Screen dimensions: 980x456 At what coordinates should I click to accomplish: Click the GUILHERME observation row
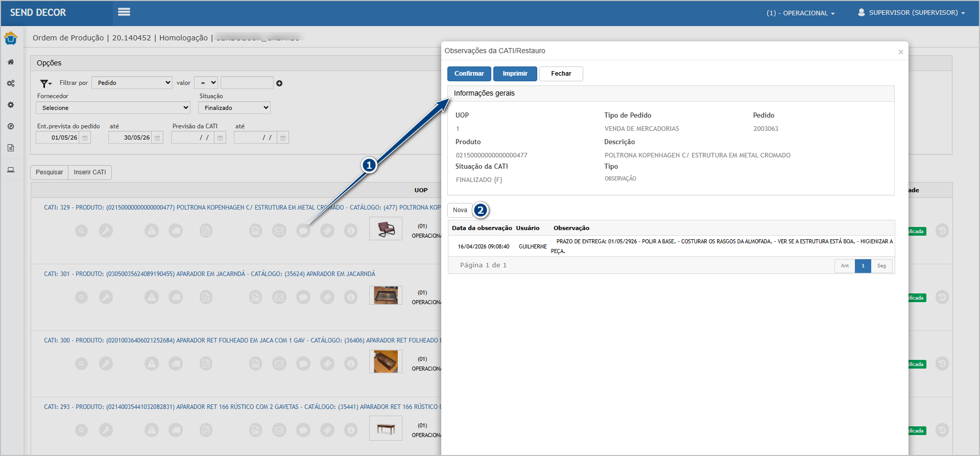click(x=672, y=246)
